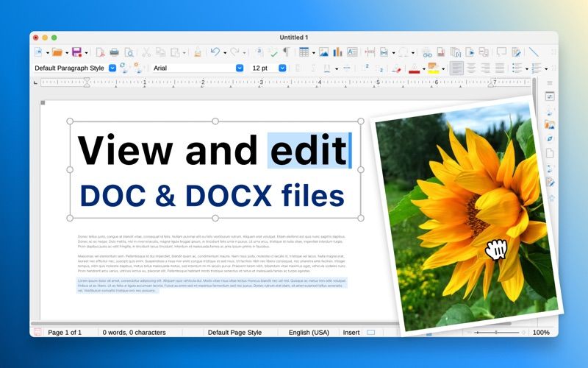Expand the Arial font name dropdown
Image resolution: width=588 pixels, height=368 pixels.
[240, 68]
